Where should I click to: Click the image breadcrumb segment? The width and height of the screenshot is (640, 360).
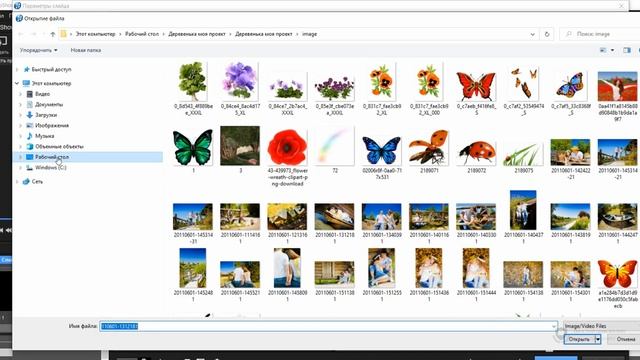click(309, 34)
